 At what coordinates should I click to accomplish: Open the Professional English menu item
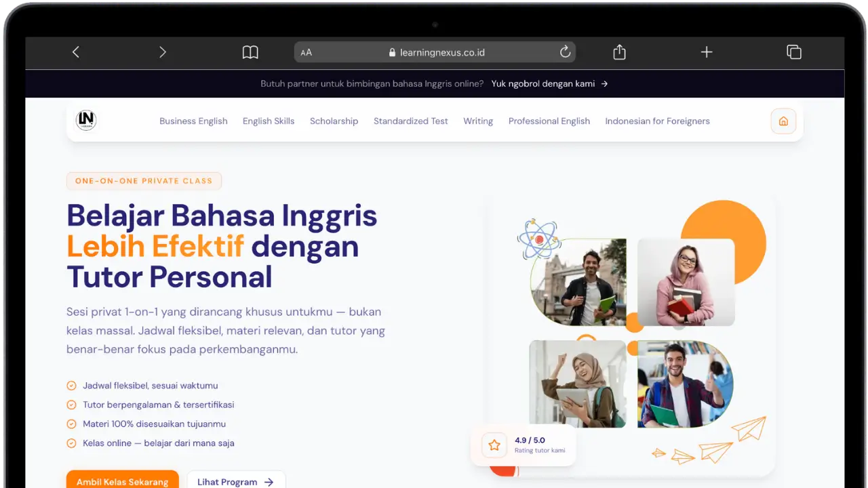(x=549, y=121)
